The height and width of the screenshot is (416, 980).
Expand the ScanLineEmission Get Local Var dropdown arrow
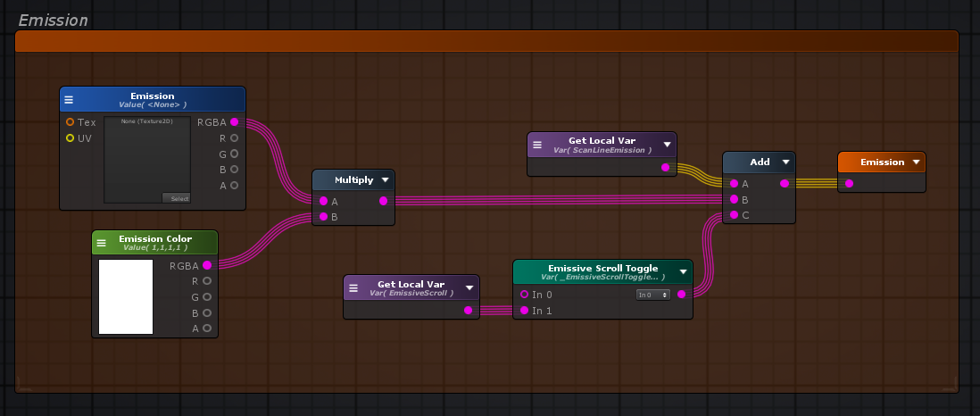(x=667, y=145)
